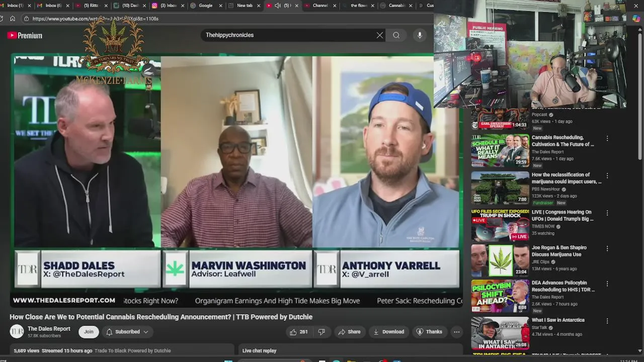Close the Google tab
This screenshot has width=644, height=362.
(x=220, y=6)
